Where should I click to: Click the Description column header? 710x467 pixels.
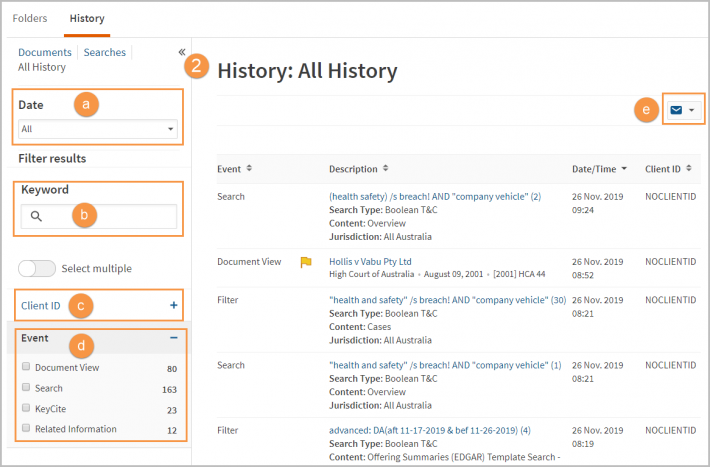click(x=353, y=169)
